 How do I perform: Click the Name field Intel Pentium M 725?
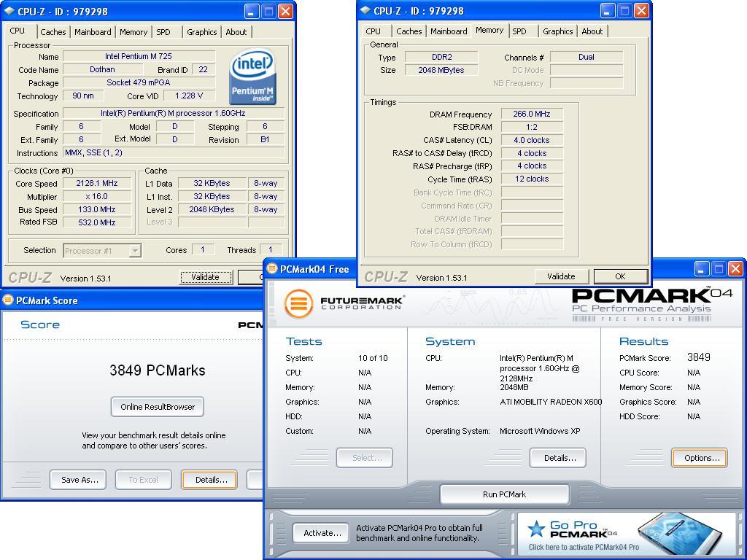(x=139, y=56)
